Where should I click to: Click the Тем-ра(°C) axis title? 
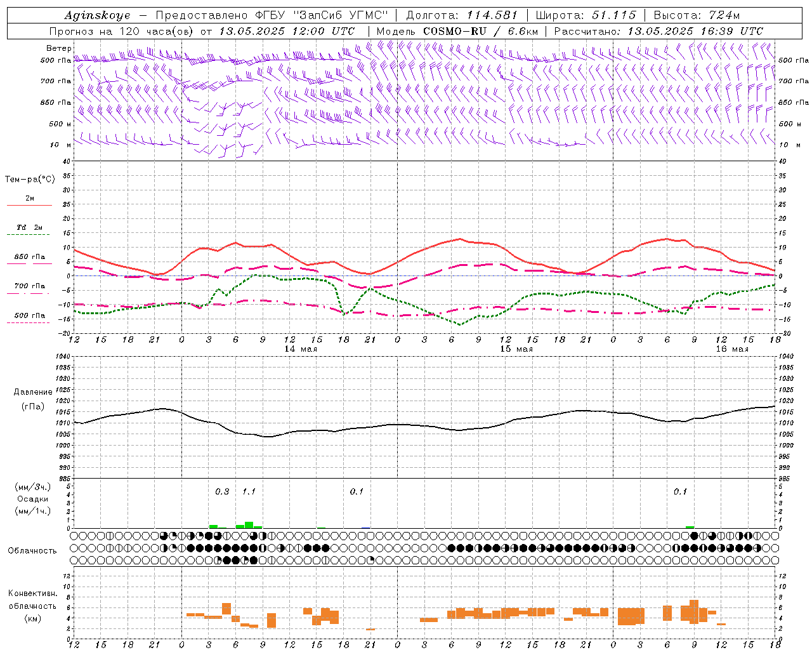(30, 180)
